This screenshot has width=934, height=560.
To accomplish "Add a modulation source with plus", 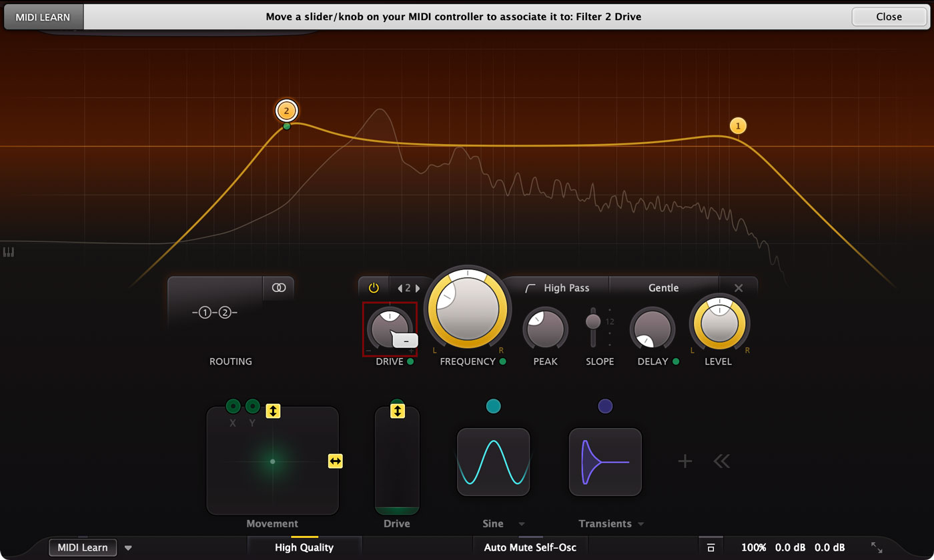I will click(x=685, y=461).
